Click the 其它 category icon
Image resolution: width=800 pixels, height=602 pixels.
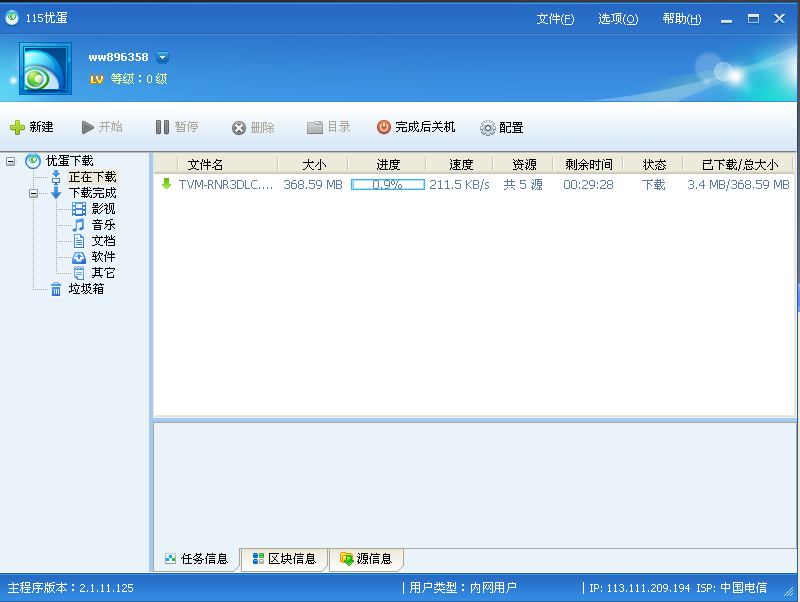point(79,273)
